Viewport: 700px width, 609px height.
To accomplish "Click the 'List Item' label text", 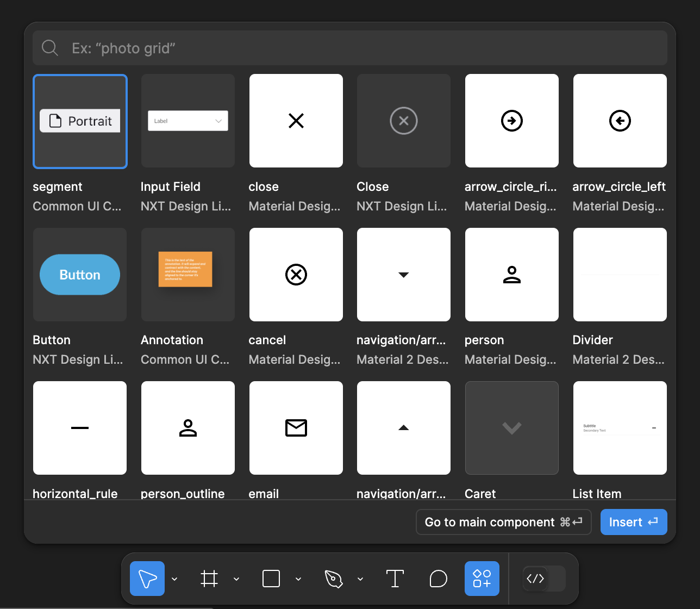I will point(597,493).
